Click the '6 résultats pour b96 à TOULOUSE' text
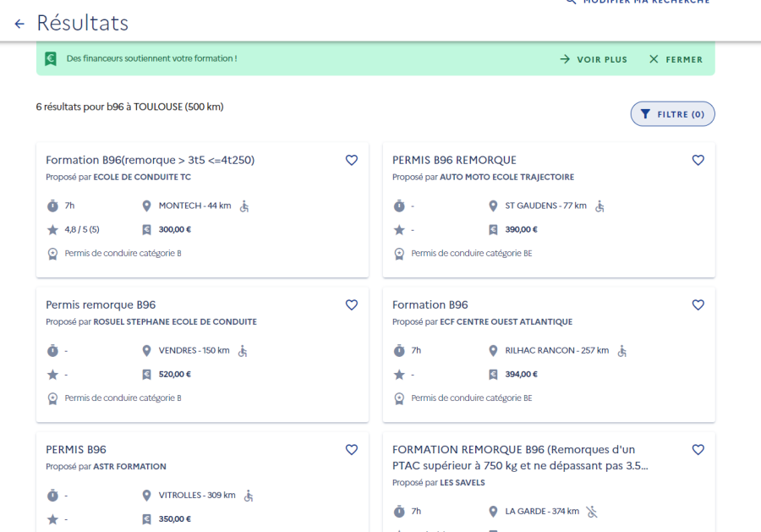The height and width of the screenshot is (532, 761). (x=129, y=107)
